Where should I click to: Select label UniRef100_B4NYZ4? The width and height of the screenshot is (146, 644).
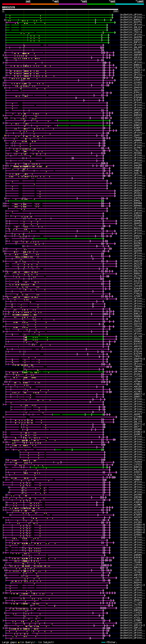click(131, 467)
